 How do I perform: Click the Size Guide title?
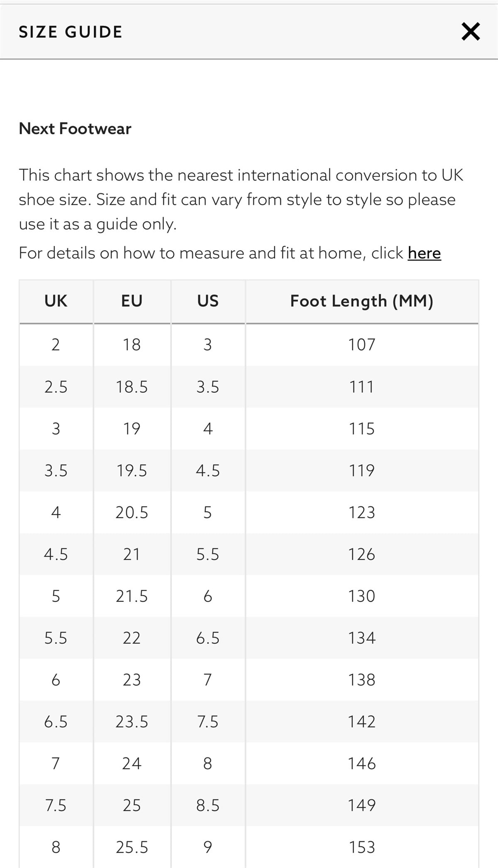click(71, 32)
